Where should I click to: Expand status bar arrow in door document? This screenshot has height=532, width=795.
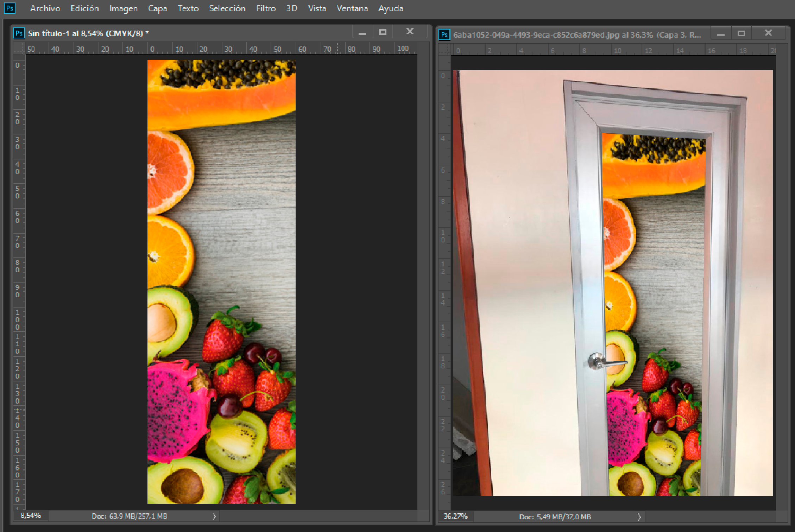click(639, 517)
